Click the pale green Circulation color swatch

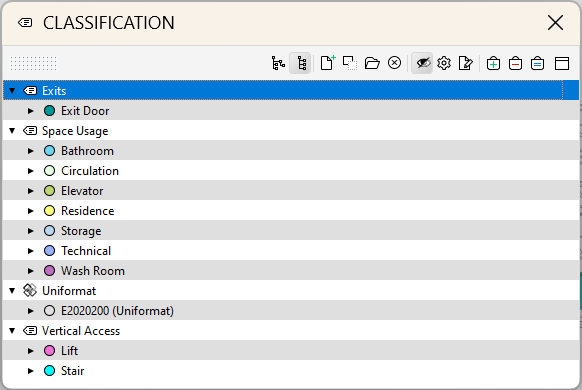(49, 171)
